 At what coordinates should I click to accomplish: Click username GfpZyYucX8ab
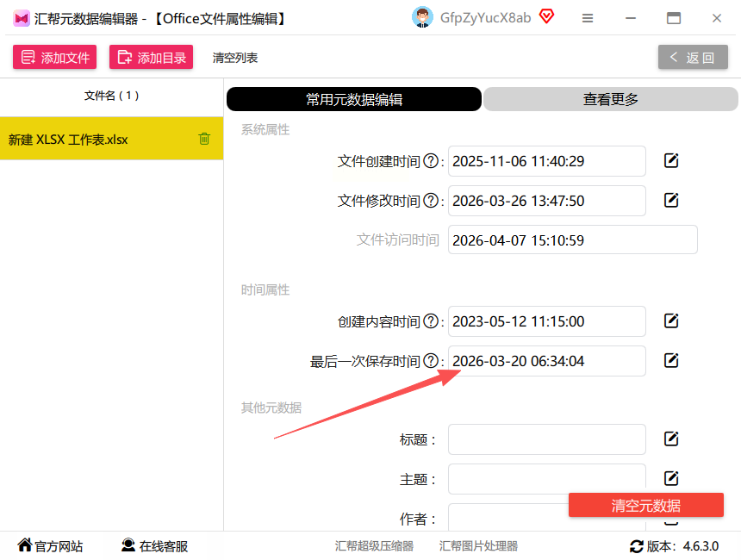click(x=485, y=18)
